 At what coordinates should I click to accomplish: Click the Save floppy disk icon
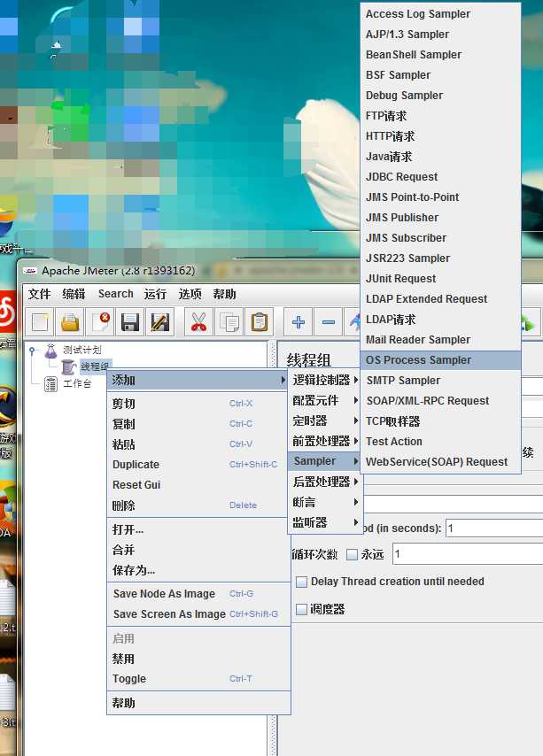[x=130, y=321]
